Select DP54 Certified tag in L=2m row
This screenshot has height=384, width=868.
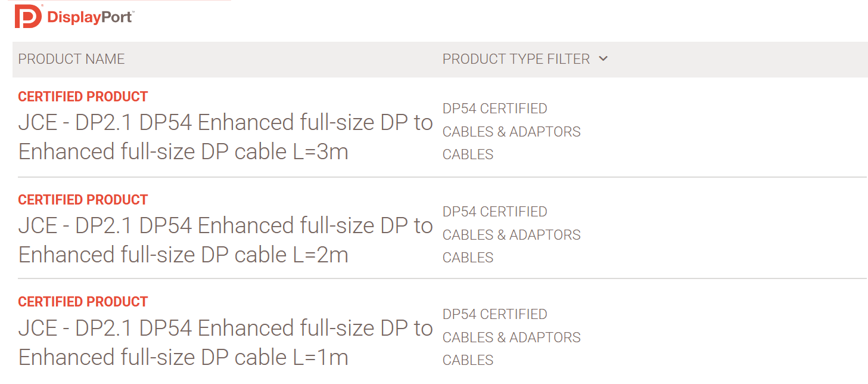494,212
